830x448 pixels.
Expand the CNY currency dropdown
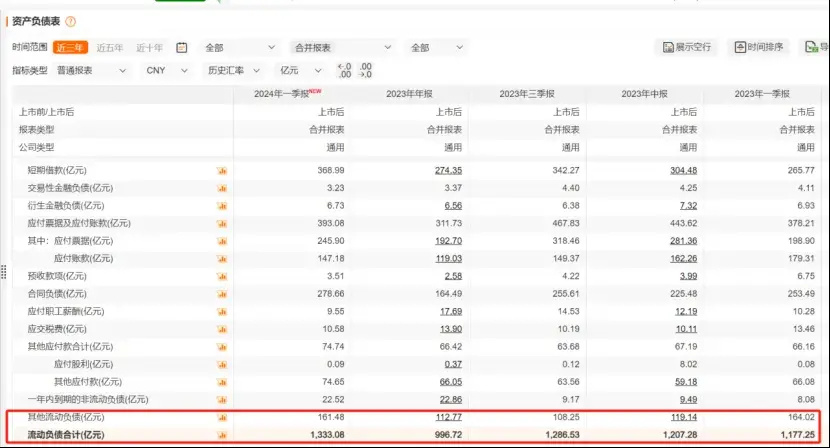tap(167, 70)
